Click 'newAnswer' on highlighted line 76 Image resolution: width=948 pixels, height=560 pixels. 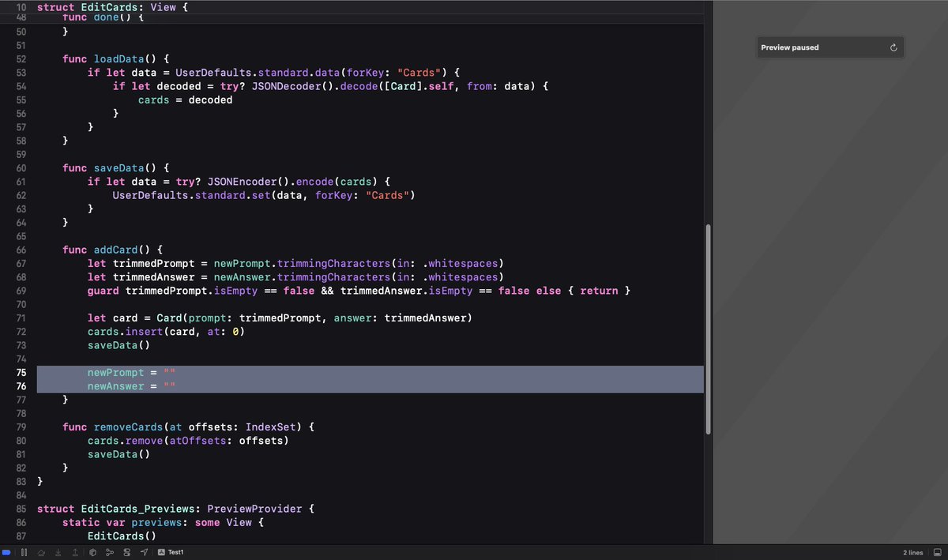point(116,386)
